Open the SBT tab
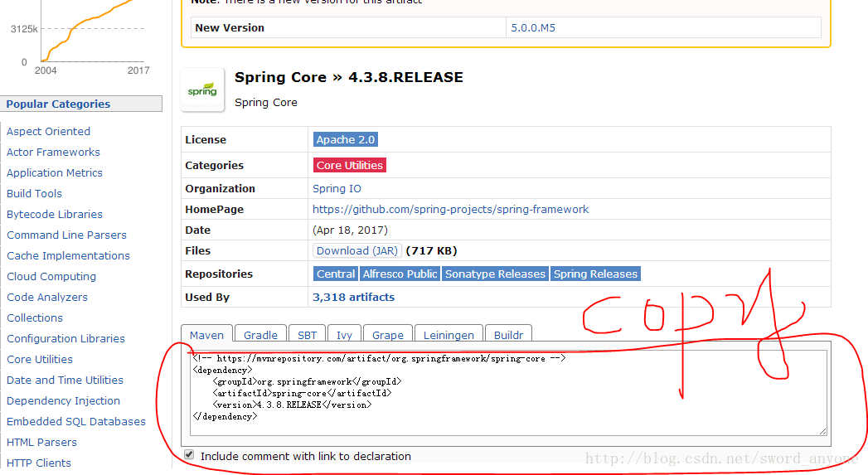Viewport: 868px width, 475px height. click(308, 334)
